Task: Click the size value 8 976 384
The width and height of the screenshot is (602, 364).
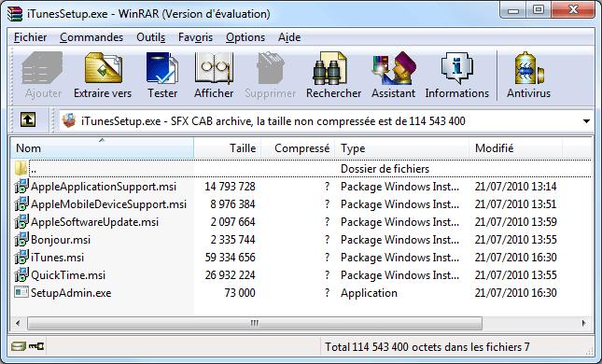Action: tap(232, 203)
